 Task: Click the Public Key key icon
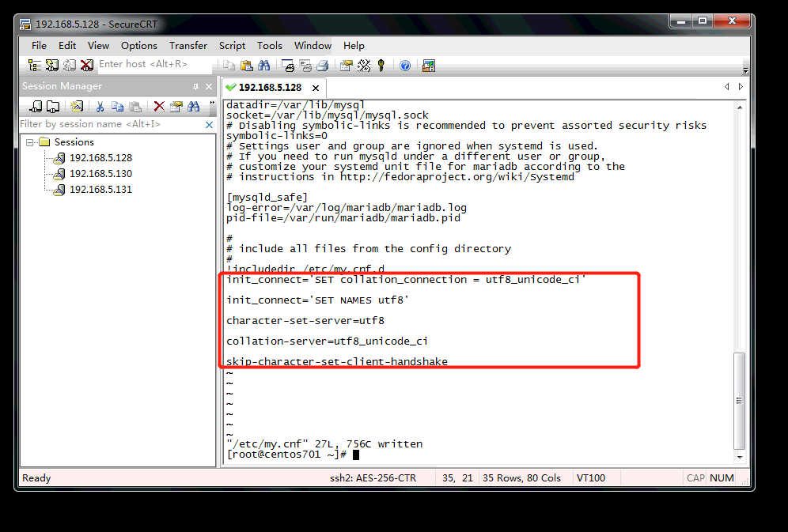pos(381,66)
